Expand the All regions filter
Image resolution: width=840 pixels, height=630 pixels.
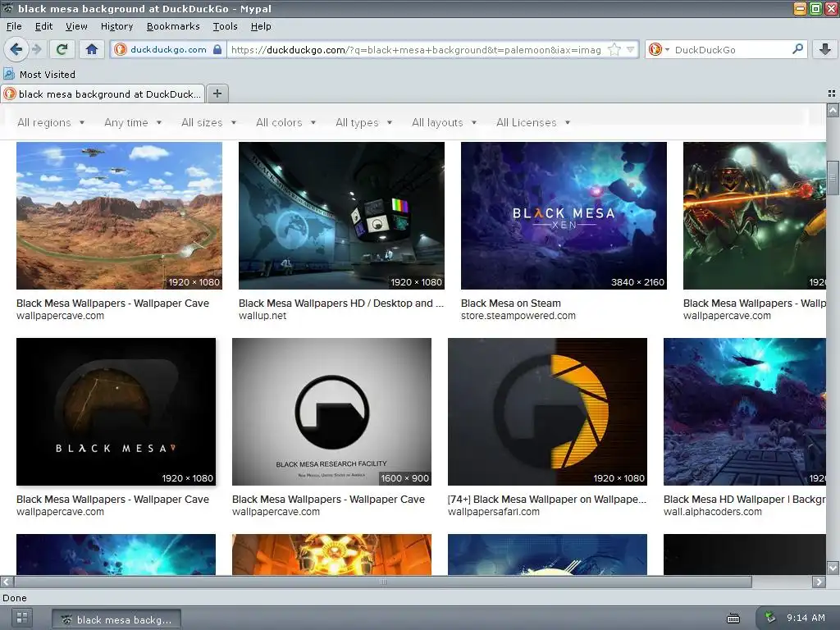(51, 123)
